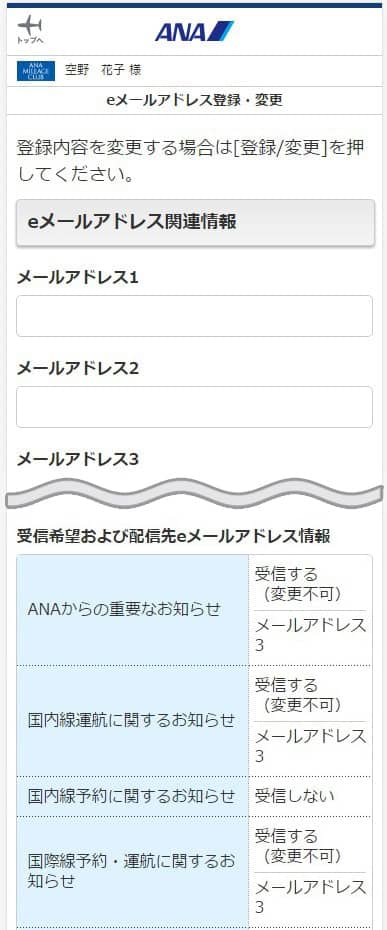Click 受信しない for domestic reservation notices

coord(294,796)
